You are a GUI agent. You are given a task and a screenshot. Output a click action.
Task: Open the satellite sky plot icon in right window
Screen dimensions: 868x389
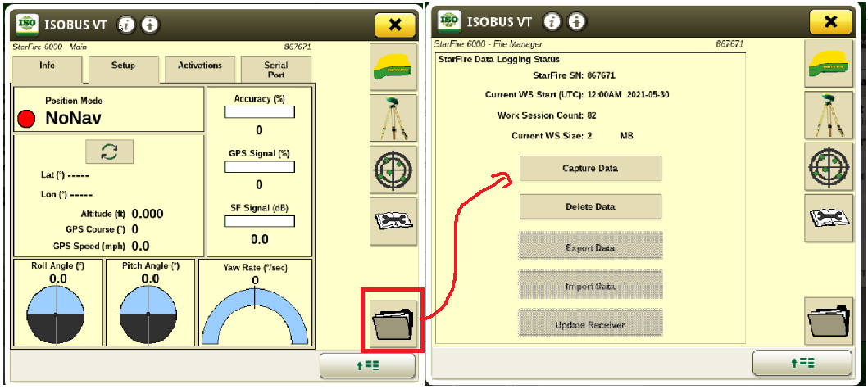point(828,166)
